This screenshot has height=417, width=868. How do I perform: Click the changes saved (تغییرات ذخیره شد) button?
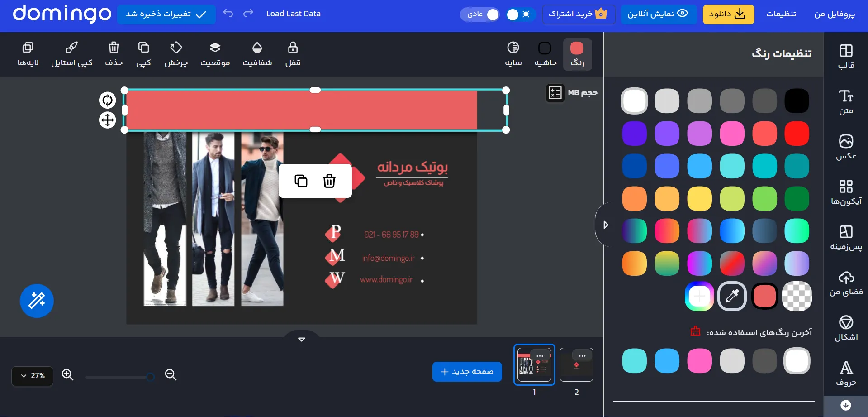click(x=166, y=14)
